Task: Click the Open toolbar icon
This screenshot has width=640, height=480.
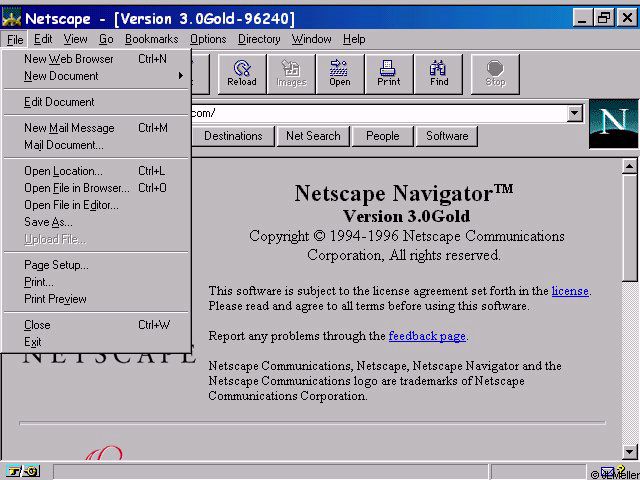Action: point(340,74)
